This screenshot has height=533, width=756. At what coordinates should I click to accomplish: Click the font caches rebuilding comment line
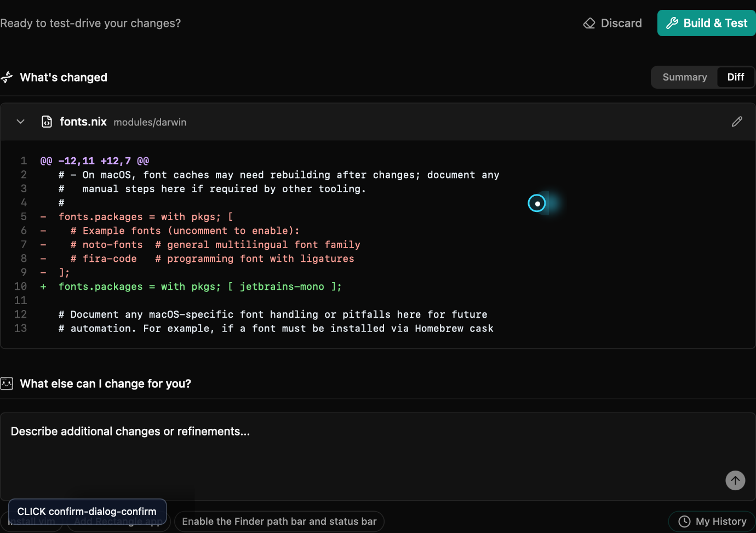point(279,175)
